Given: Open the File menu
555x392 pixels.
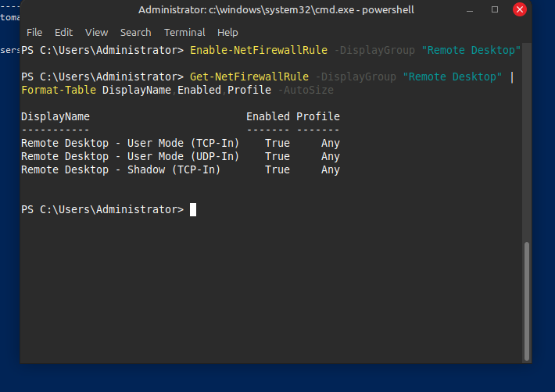Looking at the screenshot, I should coord(34,32).
